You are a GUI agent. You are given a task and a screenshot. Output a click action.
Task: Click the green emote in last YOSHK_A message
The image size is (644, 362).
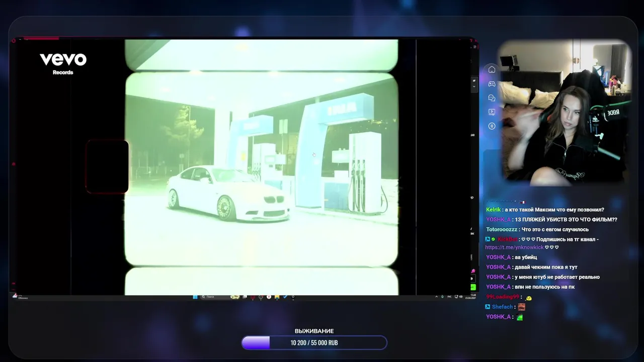(x=520, y=317)
